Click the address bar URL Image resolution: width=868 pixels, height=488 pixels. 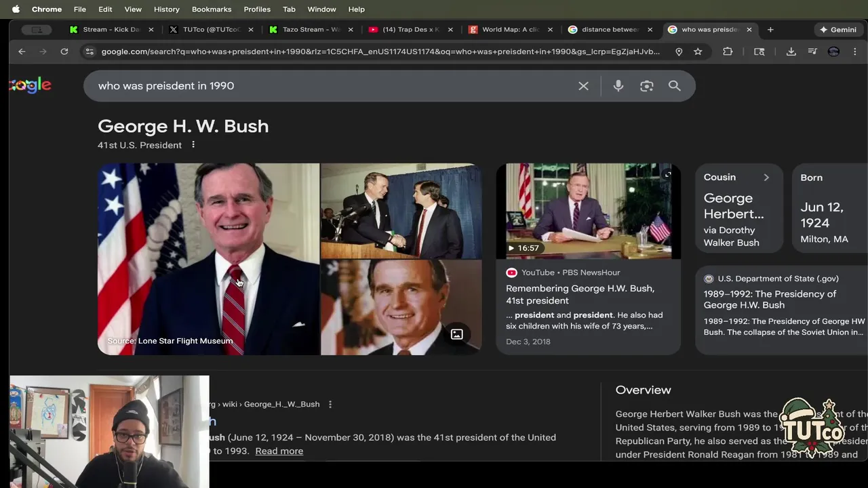pyautogui.click(x=380, y=52)
